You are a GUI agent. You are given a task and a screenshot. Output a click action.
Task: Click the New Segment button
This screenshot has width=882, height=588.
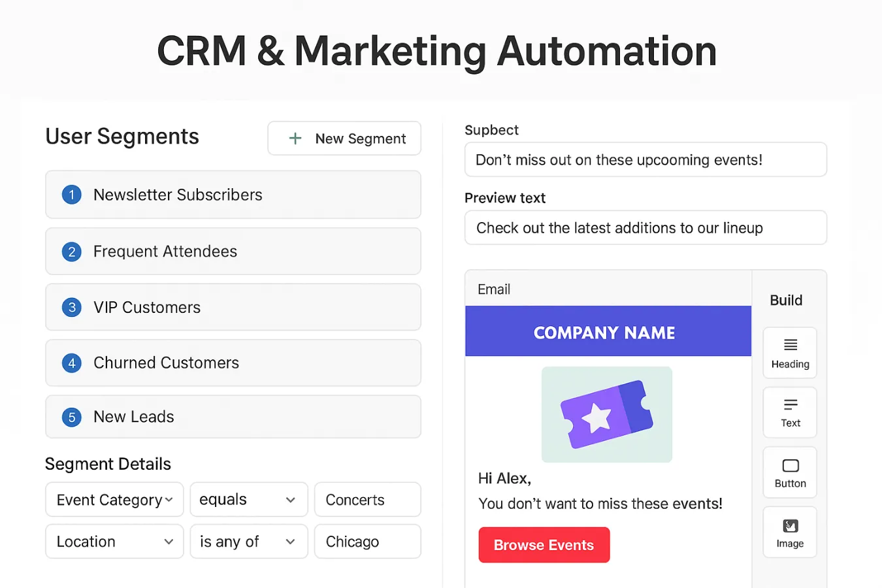tap(344, 138)
